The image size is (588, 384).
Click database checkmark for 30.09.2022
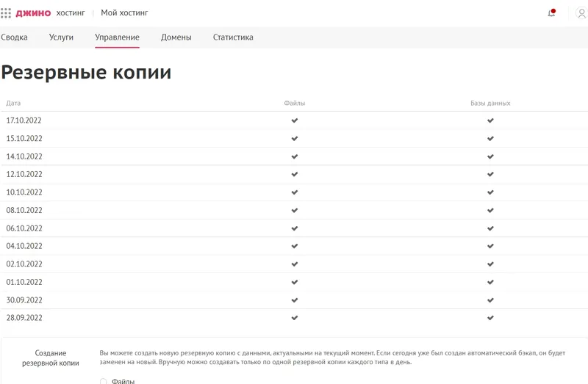coord(490,300)
